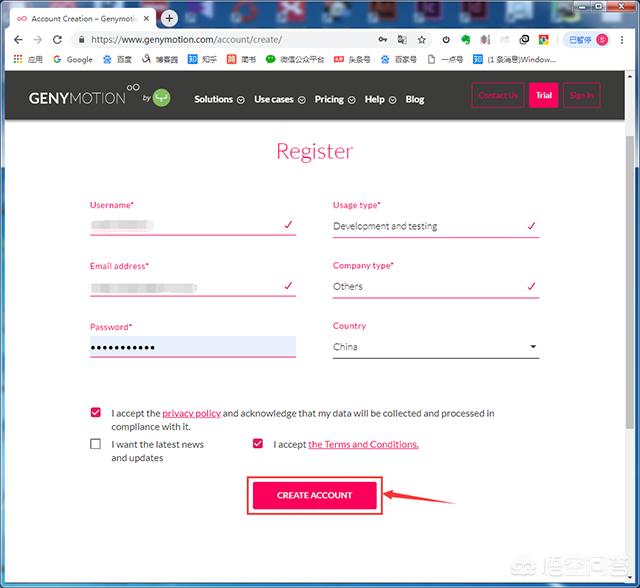Click the Trial button
This screenshot has width=640, height=588.
coord(543,95)
